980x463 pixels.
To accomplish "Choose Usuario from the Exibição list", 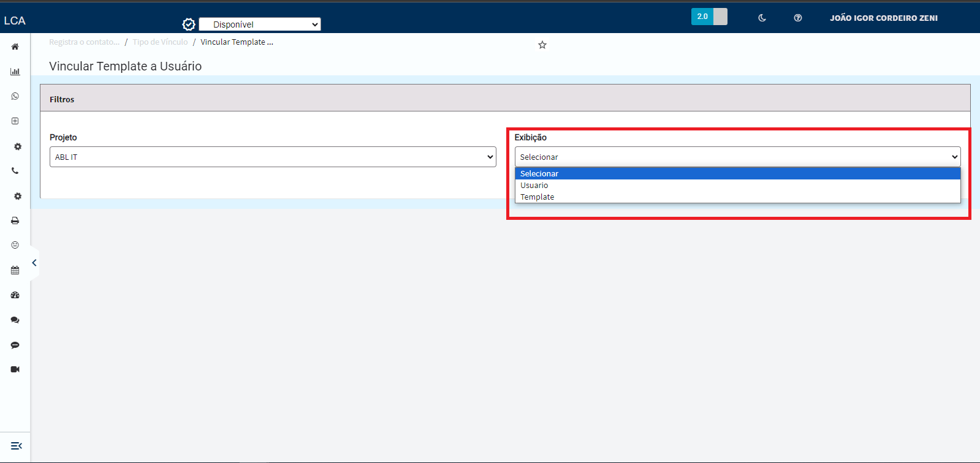I will (x=737, y=186).
